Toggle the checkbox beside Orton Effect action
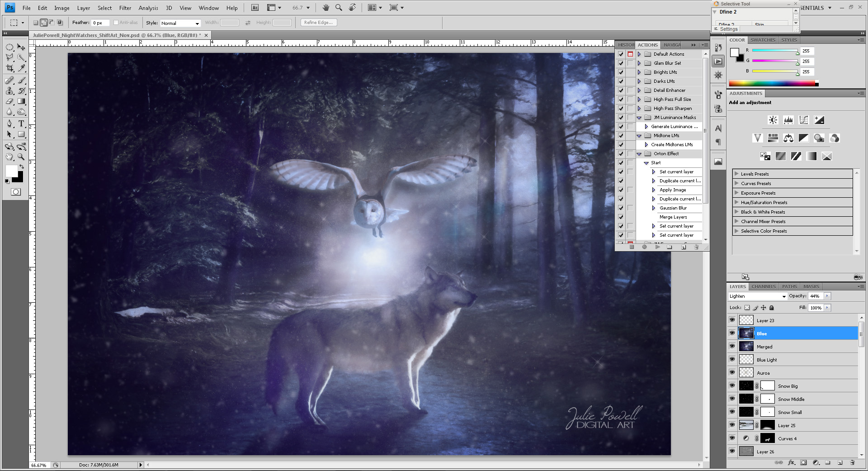868x471 pixels. pos(621,153)
